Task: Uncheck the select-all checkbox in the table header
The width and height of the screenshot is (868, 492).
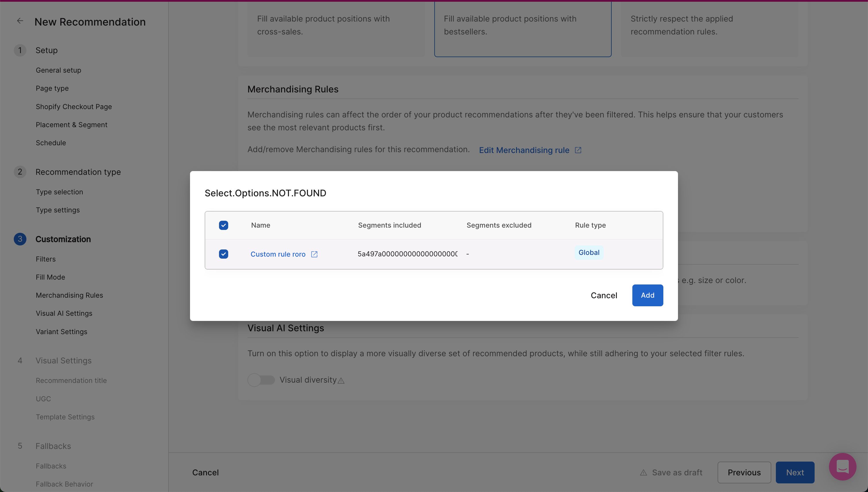Action: point(223,225)
